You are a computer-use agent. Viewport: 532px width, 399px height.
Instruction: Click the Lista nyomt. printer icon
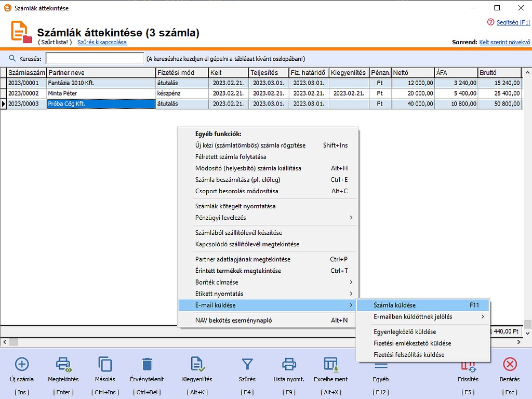(x=289, y=364)
